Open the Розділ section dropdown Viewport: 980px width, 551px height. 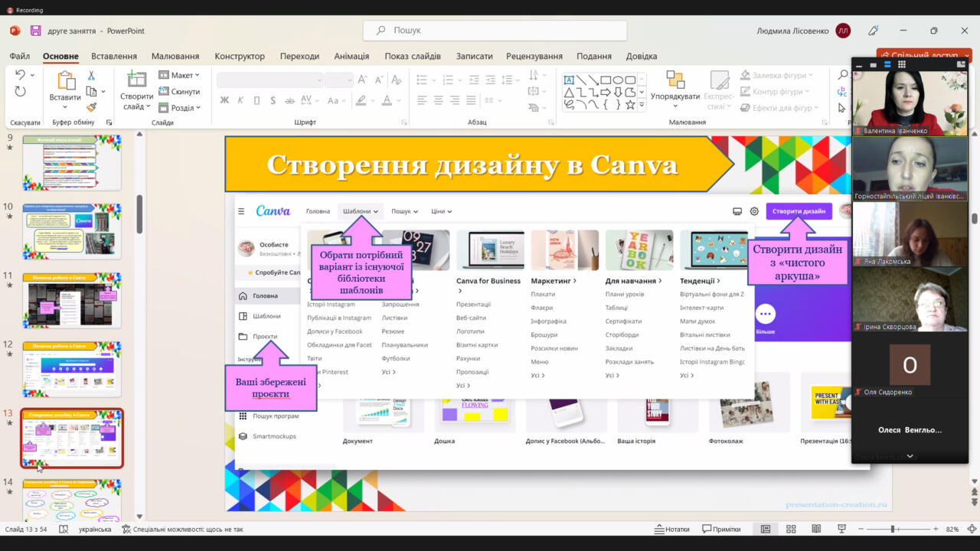pyautogui.click(x=180, y=108)
